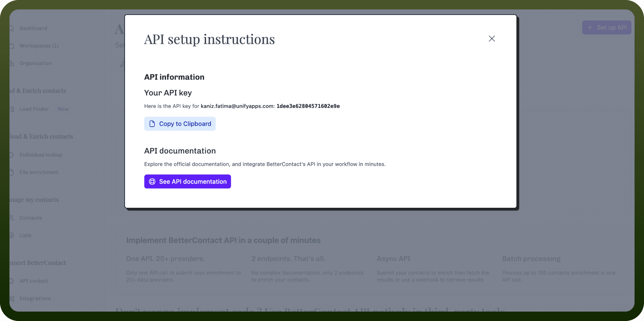The width and height of the screenshot is (644, 321).
Task: Go to Organization in the sidebar
Action: [36, 63]
